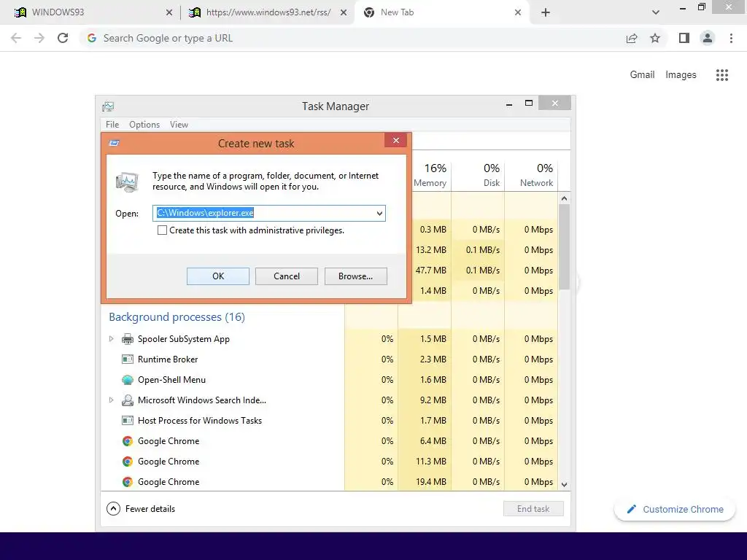Select Host Process for Windows Tasks text
The image size is (747, 560).
200,421
